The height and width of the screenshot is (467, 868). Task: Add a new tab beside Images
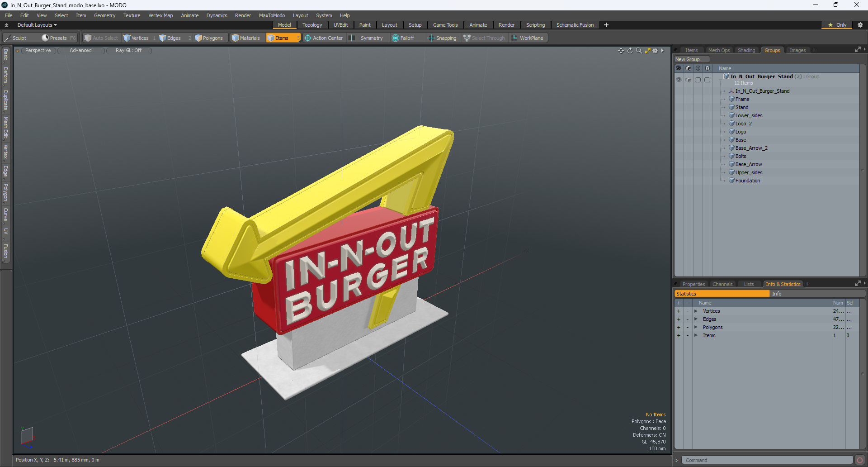[814, 50]
